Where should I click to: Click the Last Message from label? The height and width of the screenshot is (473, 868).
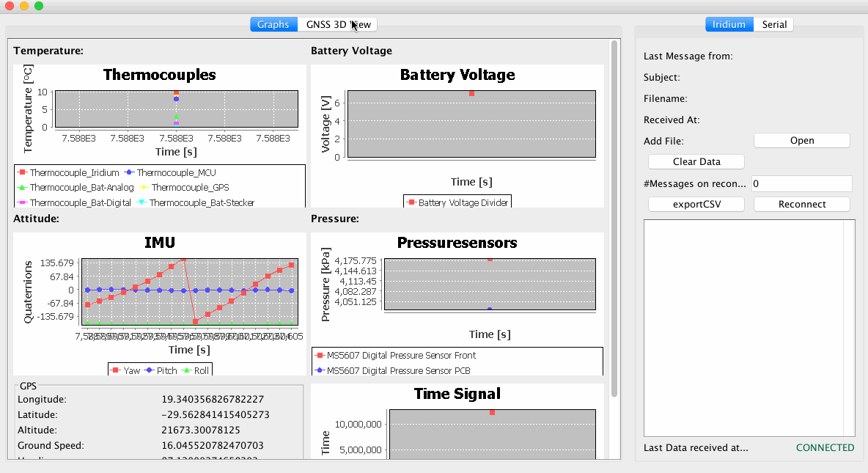[x=688, y=56]
